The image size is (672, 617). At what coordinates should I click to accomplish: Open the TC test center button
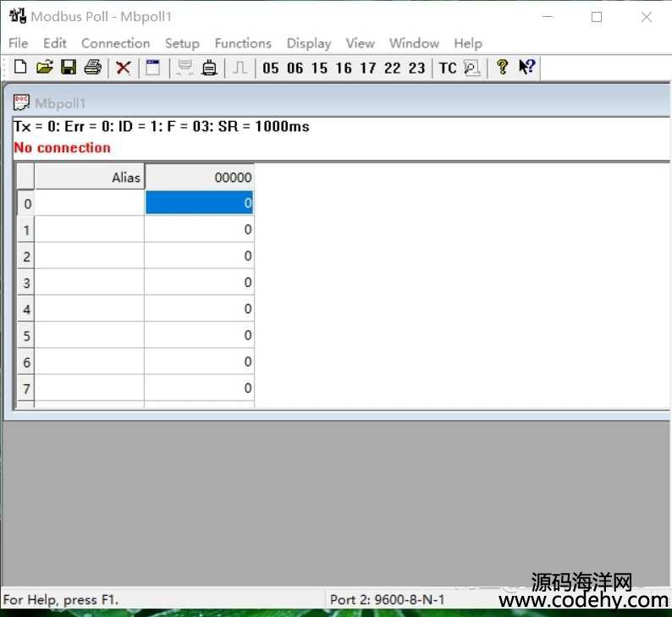448,68
